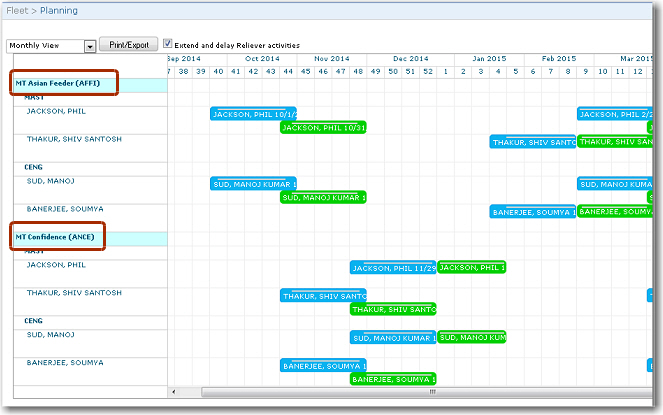Click blue JACKSON, PHIL 10/1 activity bar
663x415 pixels.
[253, 114]
